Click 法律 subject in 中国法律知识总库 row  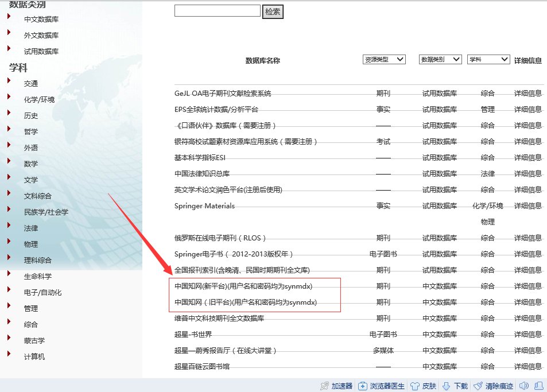click(488, 173)
